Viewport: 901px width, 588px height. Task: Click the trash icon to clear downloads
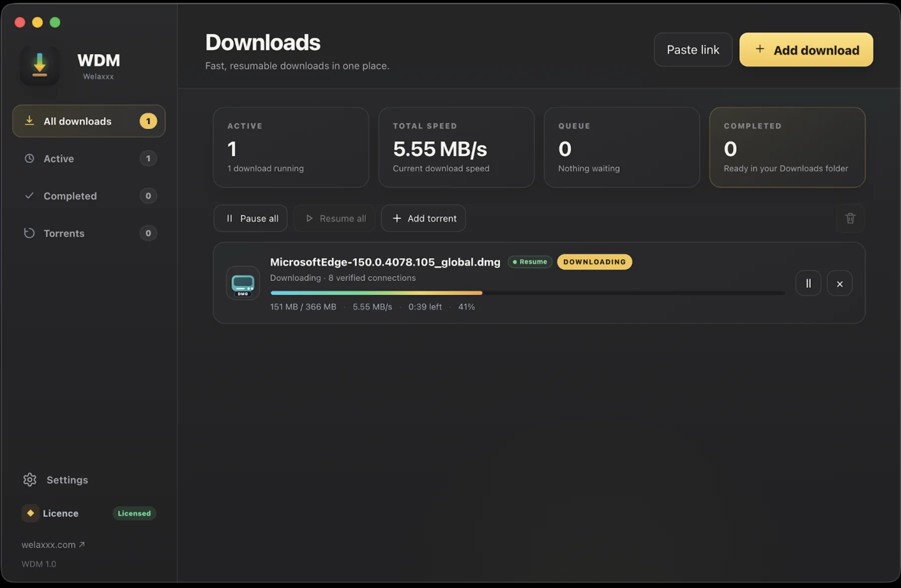[850, 218]
